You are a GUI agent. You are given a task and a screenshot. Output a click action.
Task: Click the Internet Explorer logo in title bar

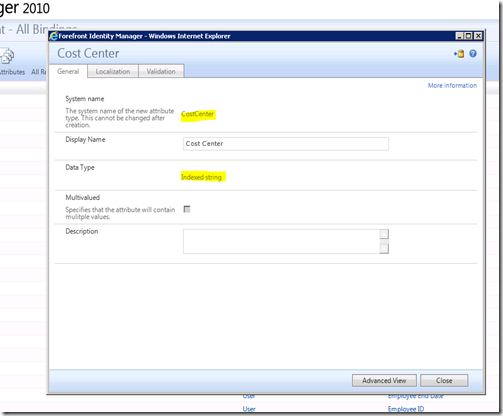tap(53, 36)
